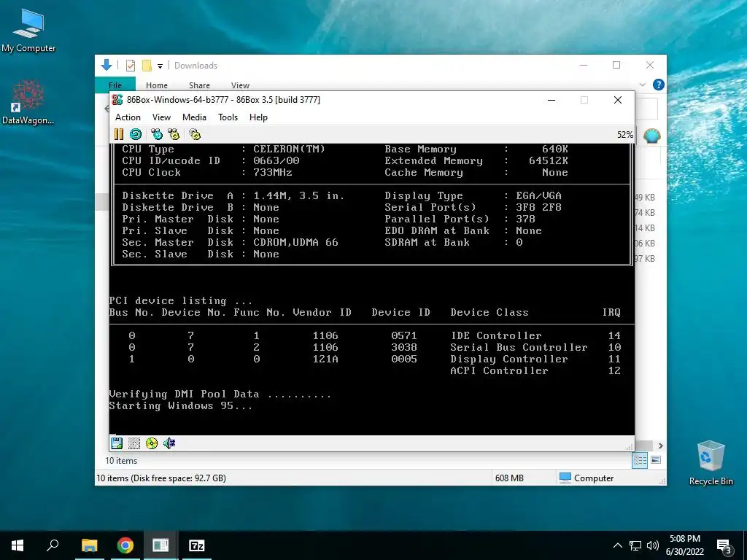Open the Help menu in 86Box

258,117
